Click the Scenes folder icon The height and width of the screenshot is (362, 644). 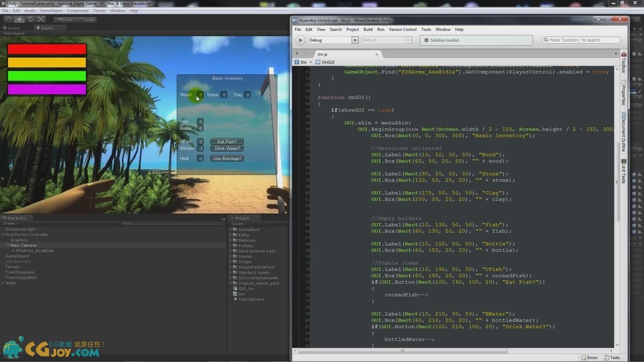[235, 256]
